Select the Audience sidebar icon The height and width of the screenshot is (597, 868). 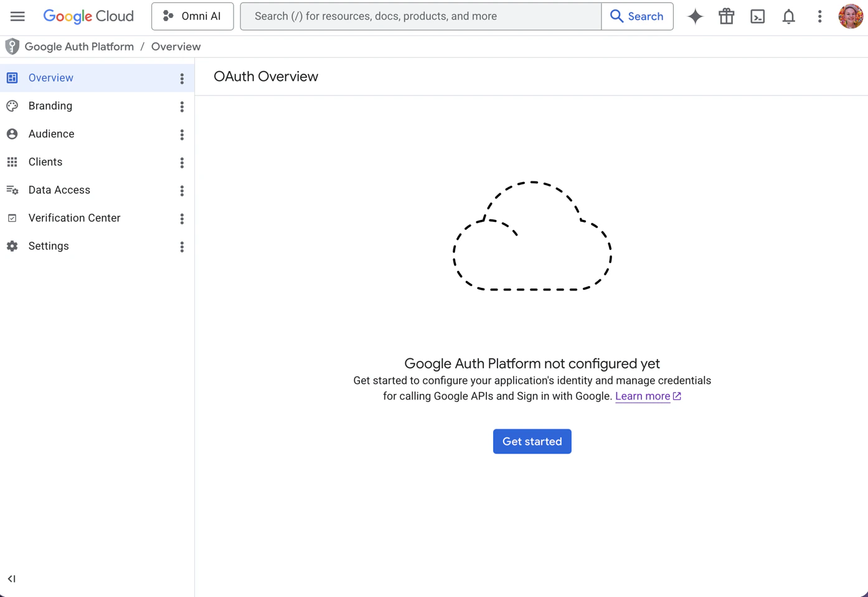12,133
